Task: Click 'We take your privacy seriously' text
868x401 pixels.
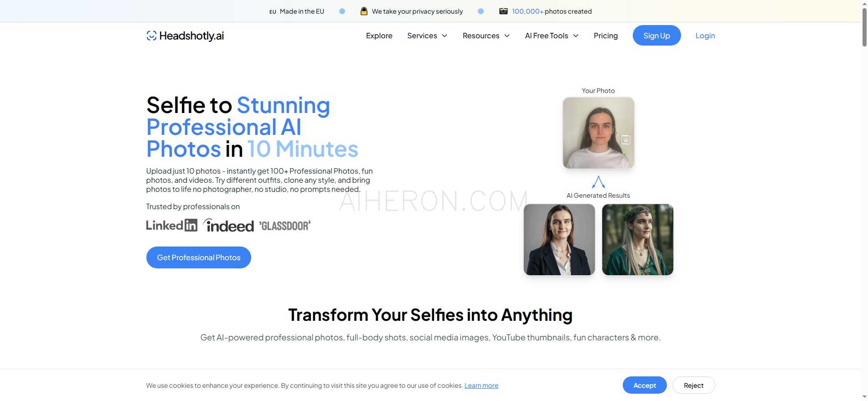Action: [x=418, y=11]
